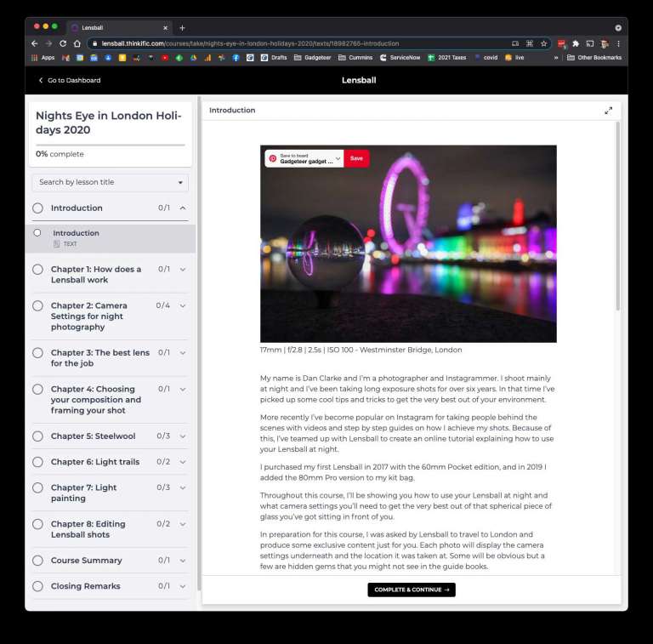This screenshot has height=644, width=653.
Task: Open the Apps grid in bookmarks bar
Action: point(43,58)
